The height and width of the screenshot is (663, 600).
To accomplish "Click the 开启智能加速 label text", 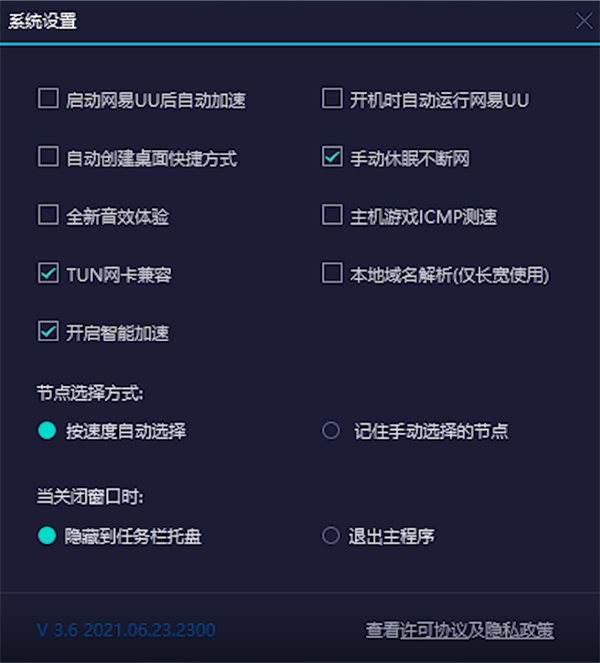I will pos(118,333).
